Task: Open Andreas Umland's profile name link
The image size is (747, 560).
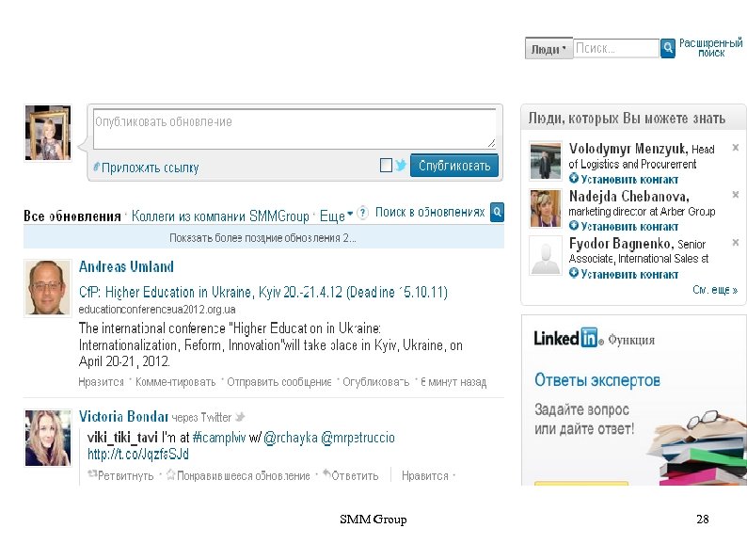Action: 126,266
